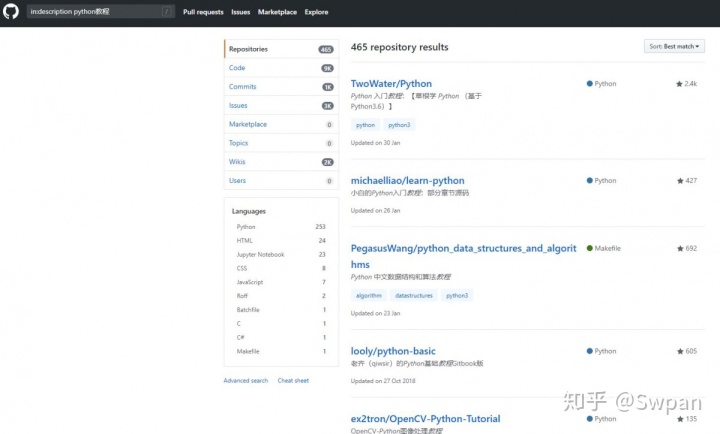The height and width of the screenshot is (434, 720).
Task: Open PegasusWang/python_data_structures_and_algorithms repository
Action: (463, 256)
